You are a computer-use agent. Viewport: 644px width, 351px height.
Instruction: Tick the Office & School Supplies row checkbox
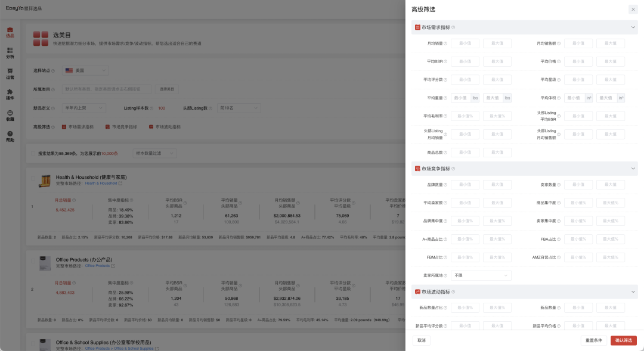point(33,344)
